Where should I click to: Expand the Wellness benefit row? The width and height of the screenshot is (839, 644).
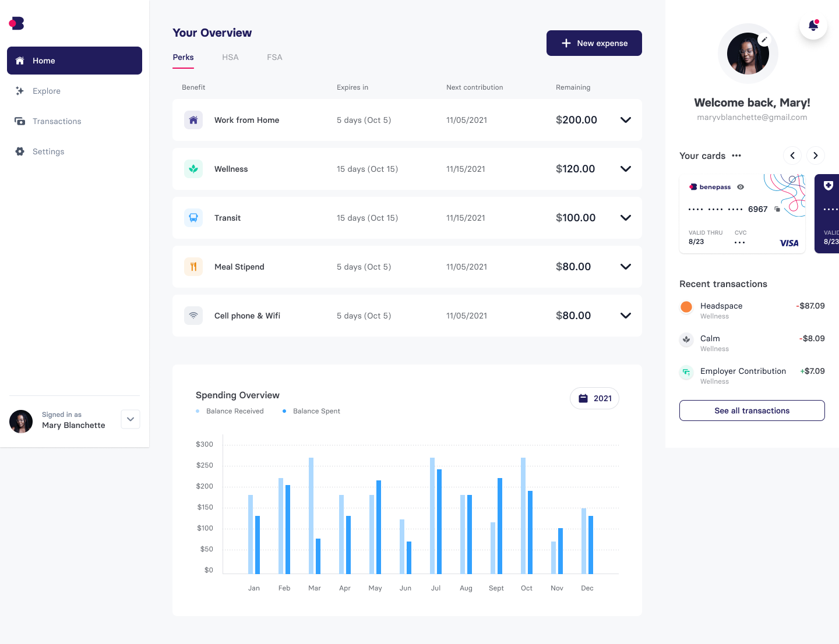[626, 169]
